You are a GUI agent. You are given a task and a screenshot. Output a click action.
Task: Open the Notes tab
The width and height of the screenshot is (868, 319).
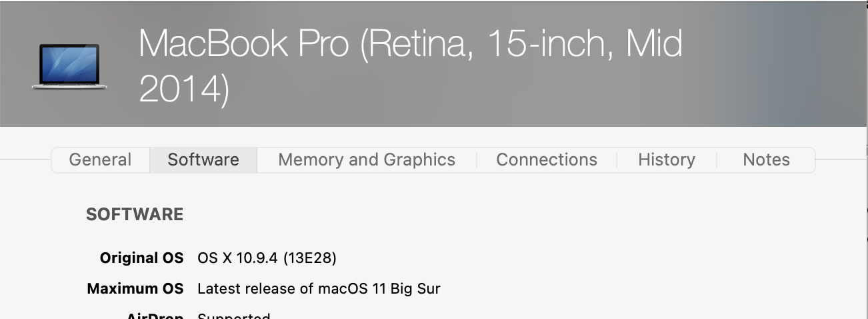766,160
